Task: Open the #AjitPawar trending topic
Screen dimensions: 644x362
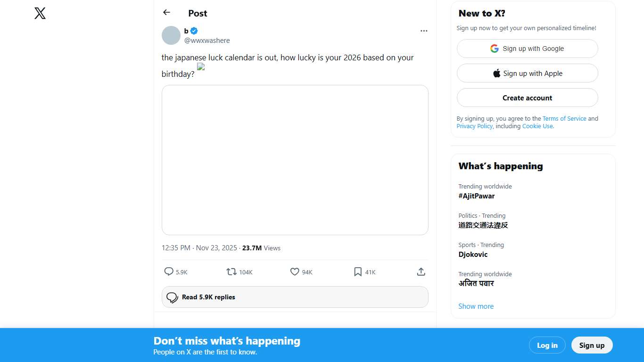Action: click(477, 196)
